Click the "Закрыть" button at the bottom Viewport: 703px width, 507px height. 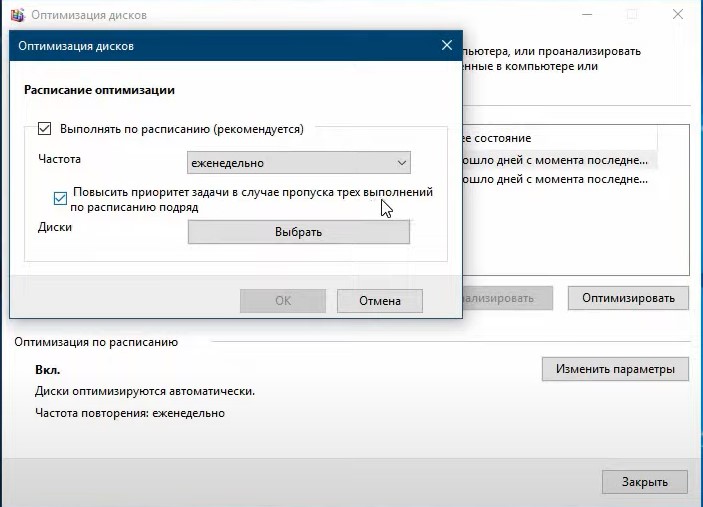[644, 481]
